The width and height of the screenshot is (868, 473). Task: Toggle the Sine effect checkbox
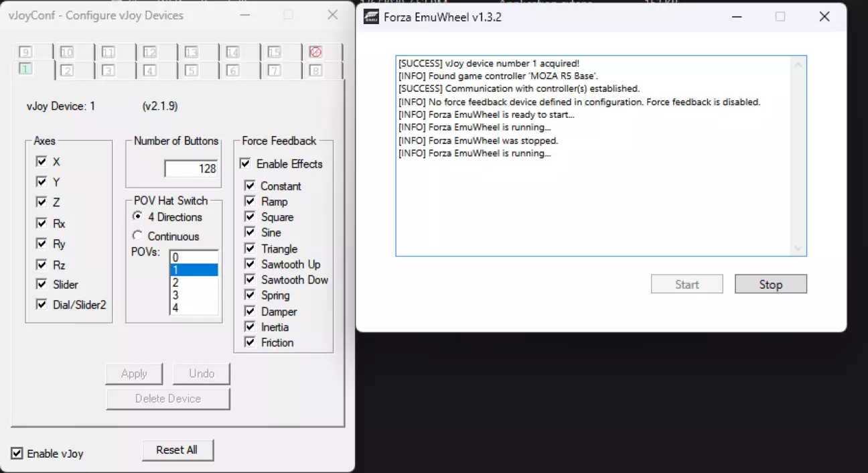250,232
